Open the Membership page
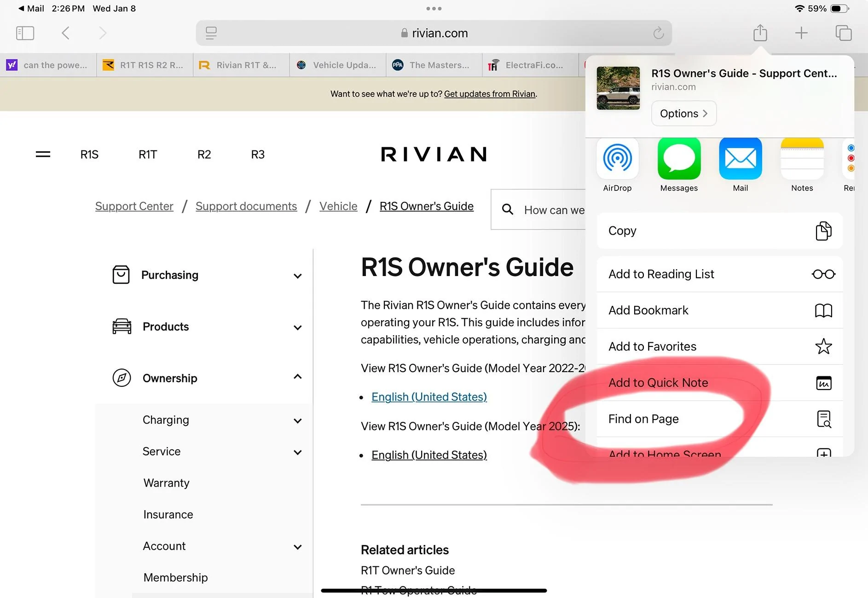Viewport: 868px width, 598px height. click(x=175, y=578)
